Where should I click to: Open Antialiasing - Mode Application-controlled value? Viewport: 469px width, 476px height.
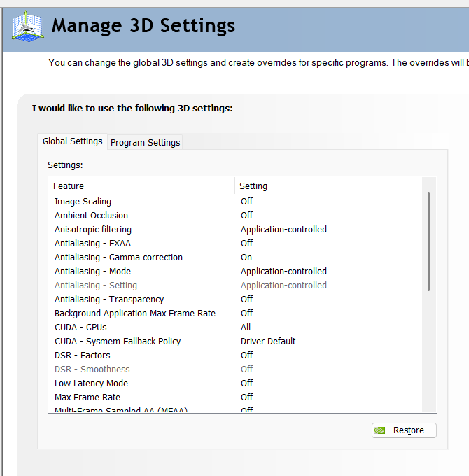pos(283,271)
